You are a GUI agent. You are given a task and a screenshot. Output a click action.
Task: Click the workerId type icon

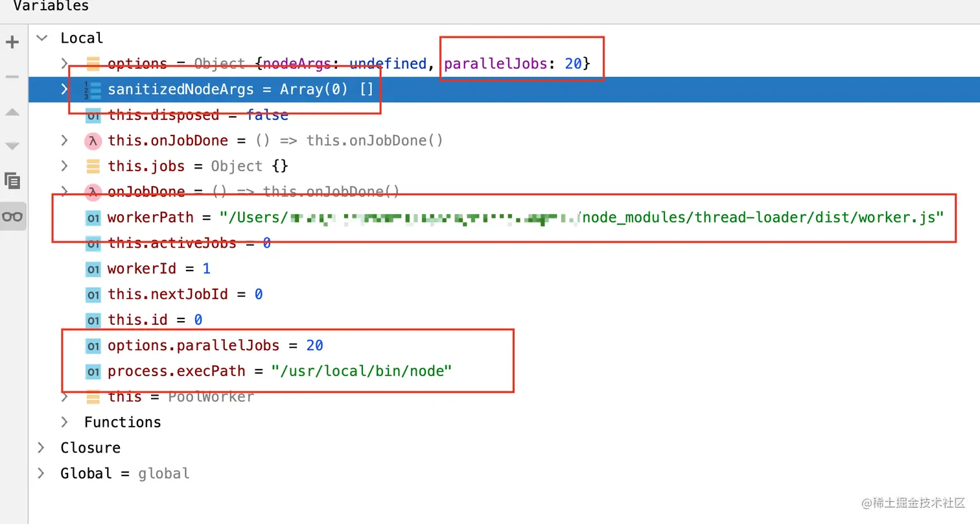[93, 268]
